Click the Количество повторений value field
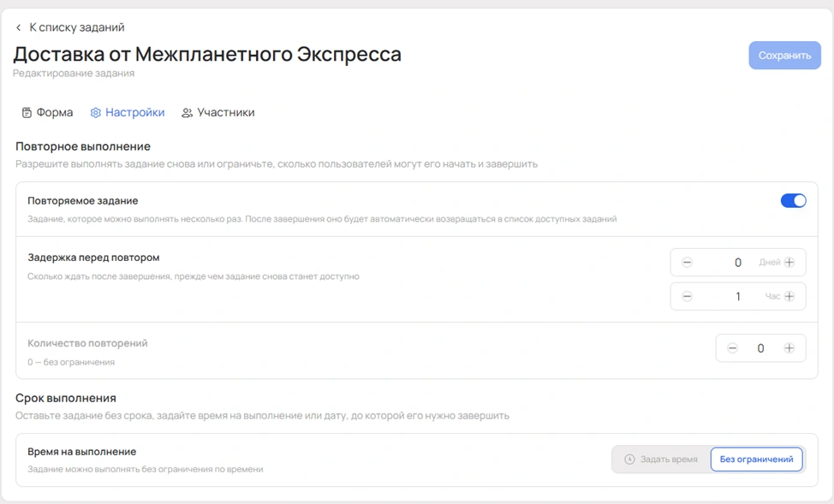Screen dimensions: 834x504 (760, 348)
